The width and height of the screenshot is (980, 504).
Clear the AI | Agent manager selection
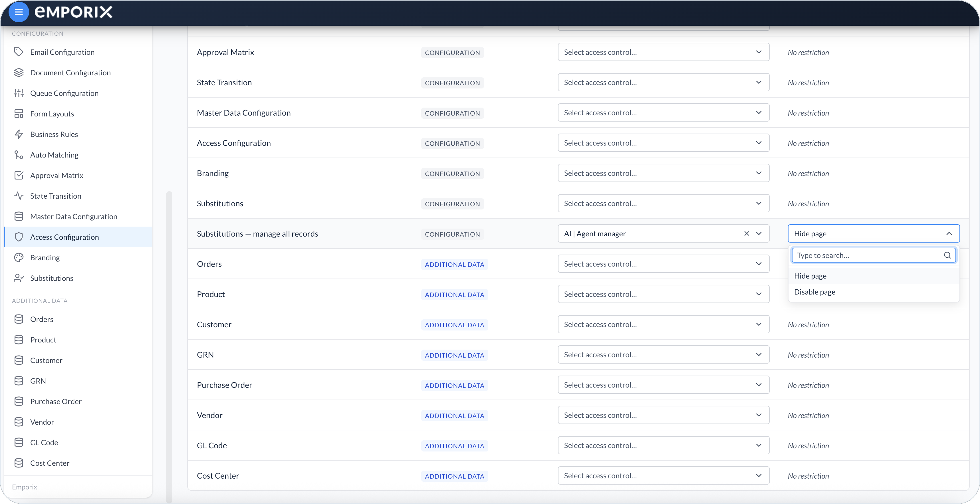(x=746, y=233)
